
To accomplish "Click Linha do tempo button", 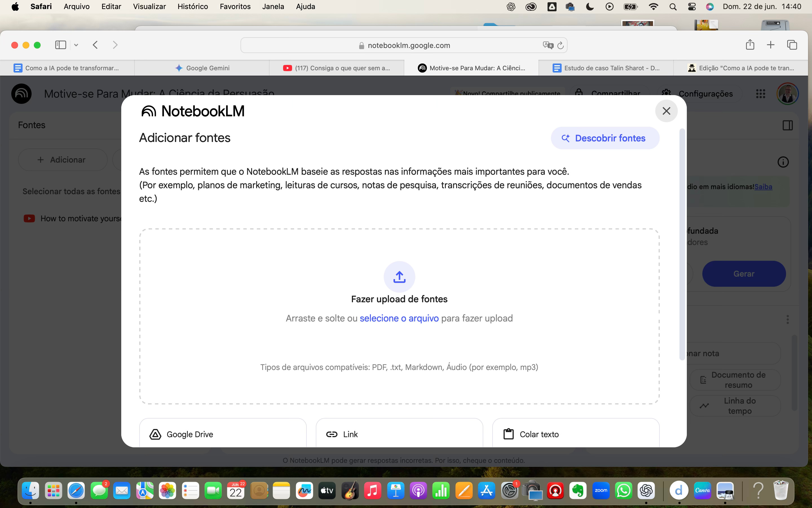I will 735,406.
